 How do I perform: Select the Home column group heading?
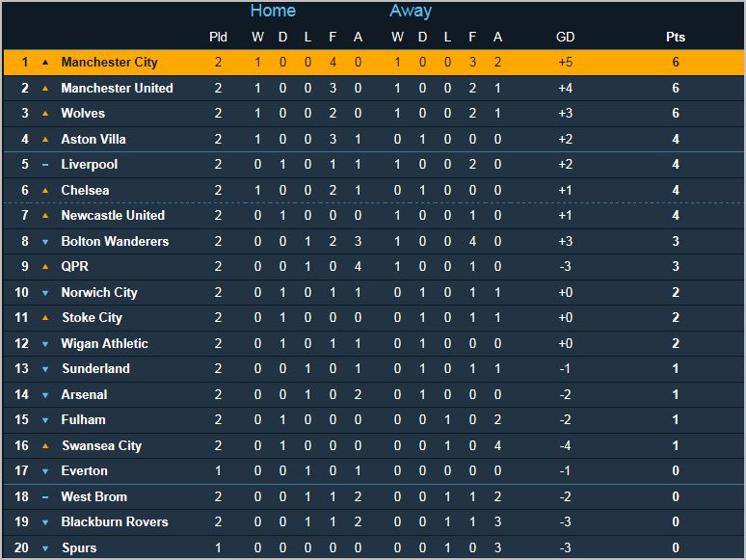pyautogui.click(x=273, y=12)
